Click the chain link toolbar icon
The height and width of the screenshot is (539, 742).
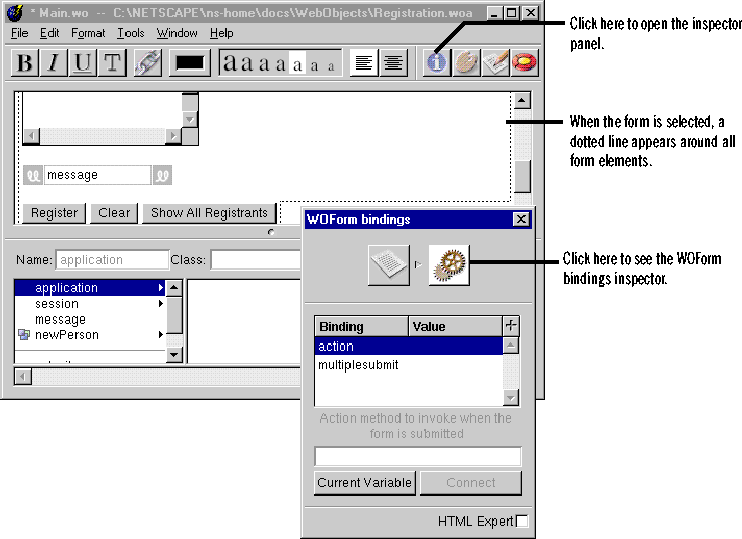[x=147, y=63]
